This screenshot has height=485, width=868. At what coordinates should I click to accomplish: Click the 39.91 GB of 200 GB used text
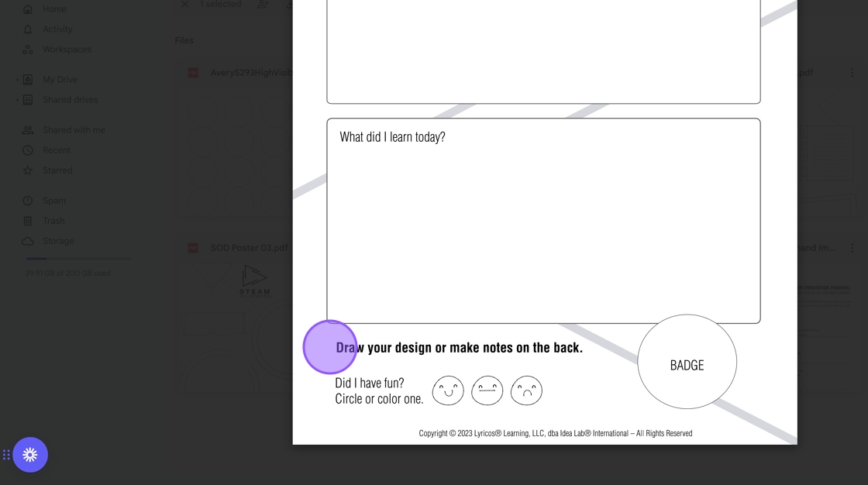67,273
